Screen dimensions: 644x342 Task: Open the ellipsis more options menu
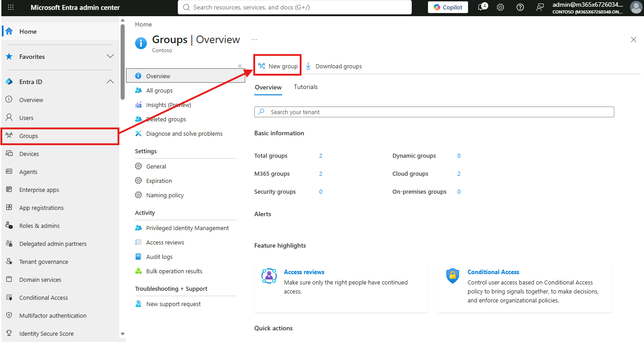(x=254, y=40)
